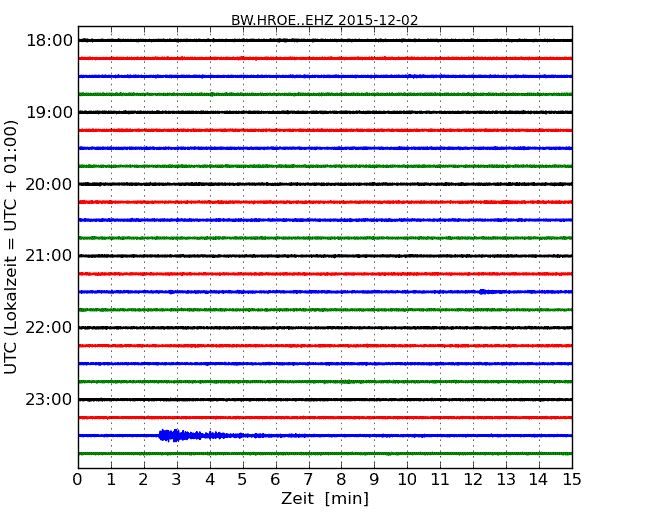This screenshot has height=520, width=650.
Task: Click x-axis tick label 11
Action: coord(440,480)
